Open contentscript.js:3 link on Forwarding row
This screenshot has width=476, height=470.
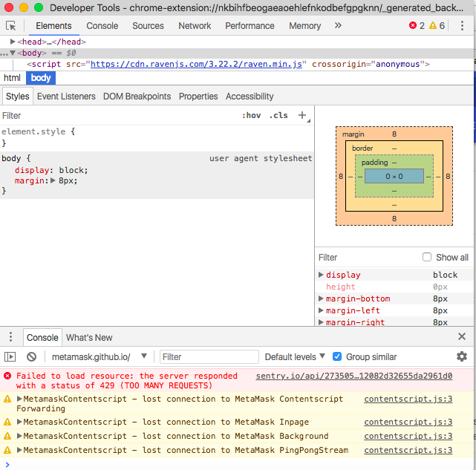click(x=408, y=399)
